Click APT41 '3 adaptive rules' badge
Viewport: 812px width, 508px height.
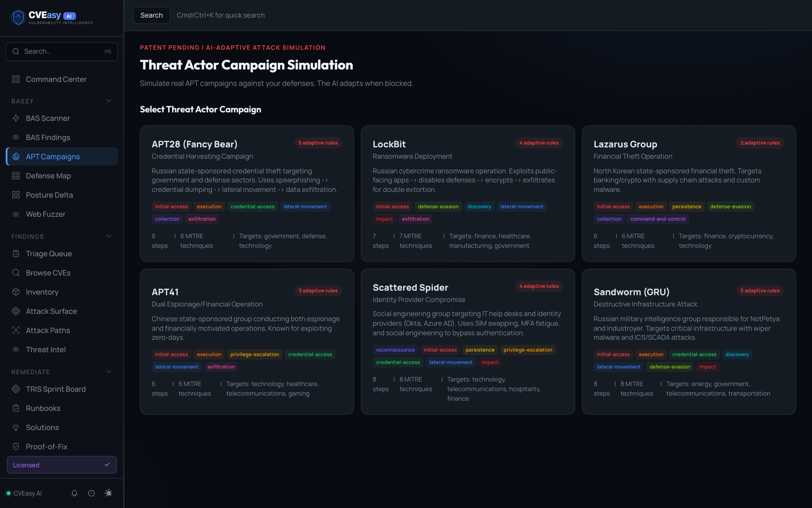click(x=318, y=290)
